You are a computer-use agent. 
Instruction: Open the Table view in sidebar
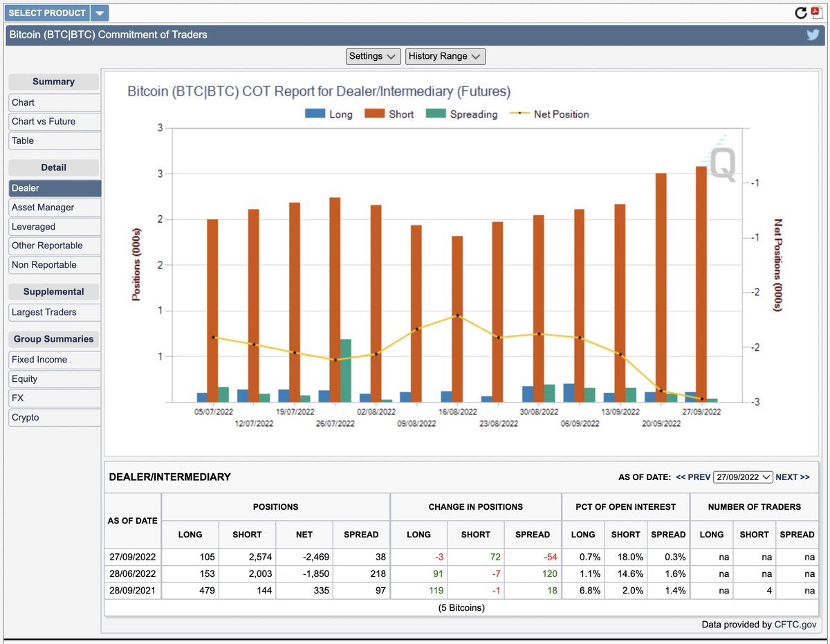[x=55, y=140]
